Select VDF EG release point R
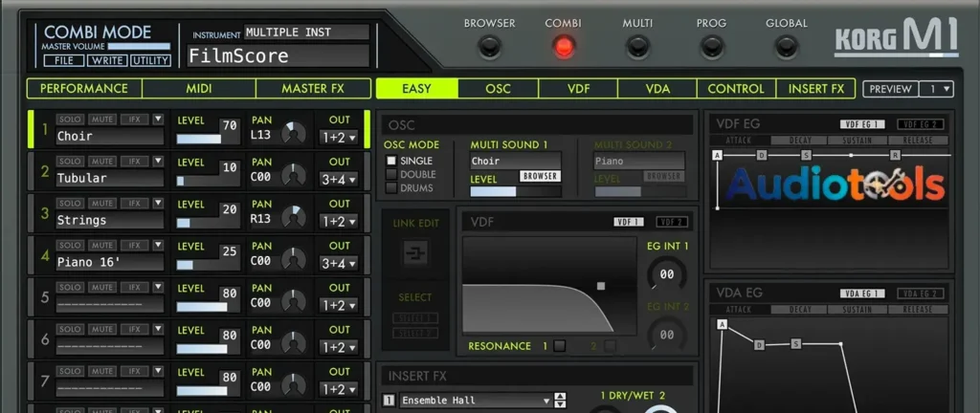Image resolution: width=980 pixels, height=413 pixels. click(895, 155)
